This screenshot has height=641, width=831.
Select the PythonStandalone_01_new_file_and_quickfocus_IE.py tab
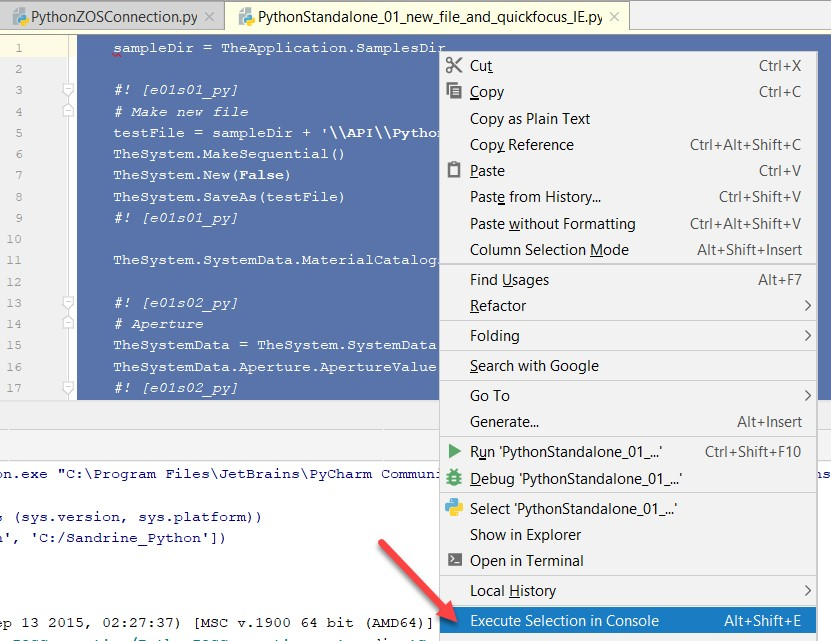pyautogui.click(x=427, y=17)
